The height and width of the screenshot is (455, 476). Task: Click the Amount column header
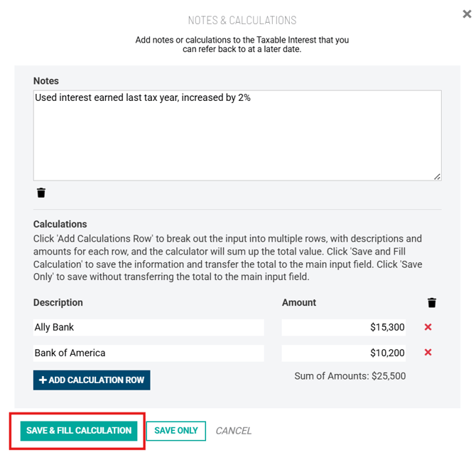(x=299, y=303)
